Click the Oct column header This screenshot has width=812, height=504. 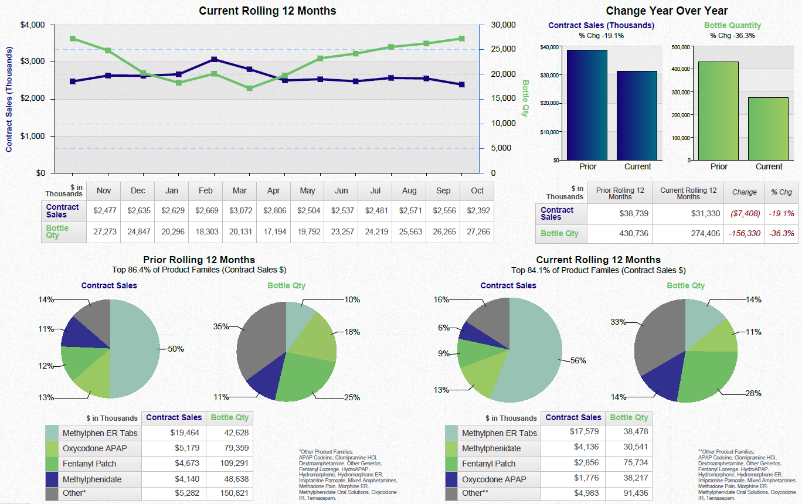pyautogui.click(x=477, y=190)
